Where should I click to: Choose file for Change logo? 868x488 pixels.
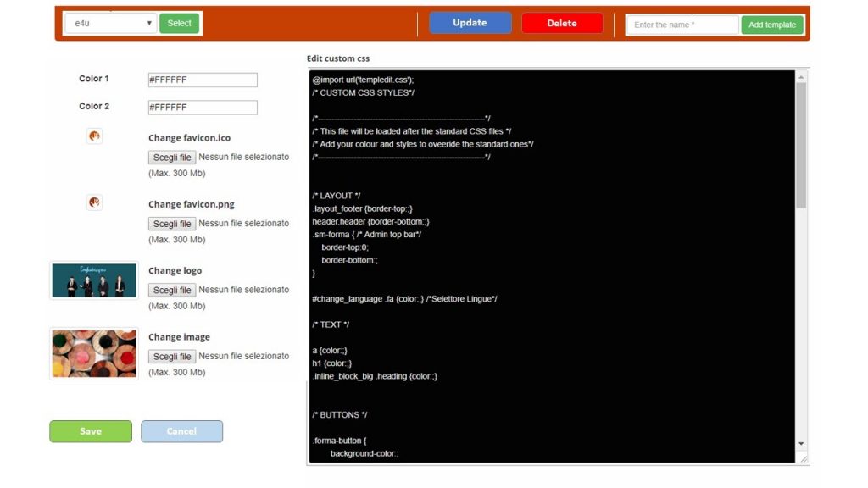[x=172, y=291]
